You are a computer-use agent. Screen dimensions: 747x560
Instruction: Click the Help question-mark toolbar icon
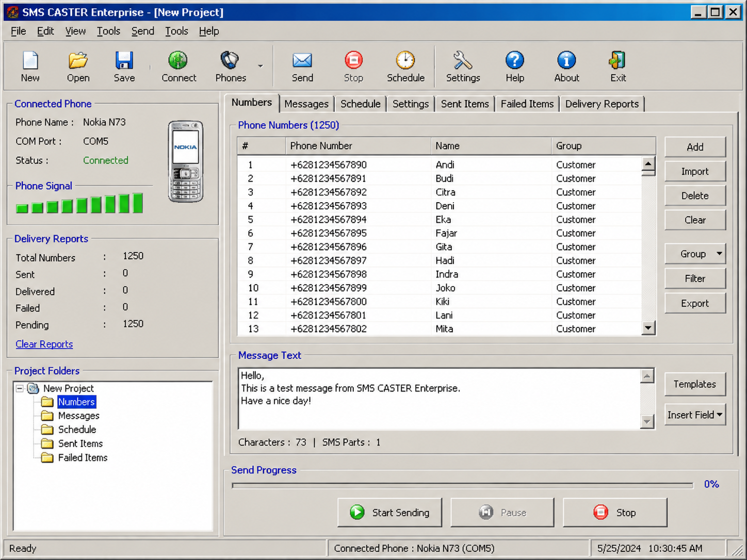pos(514,67)
